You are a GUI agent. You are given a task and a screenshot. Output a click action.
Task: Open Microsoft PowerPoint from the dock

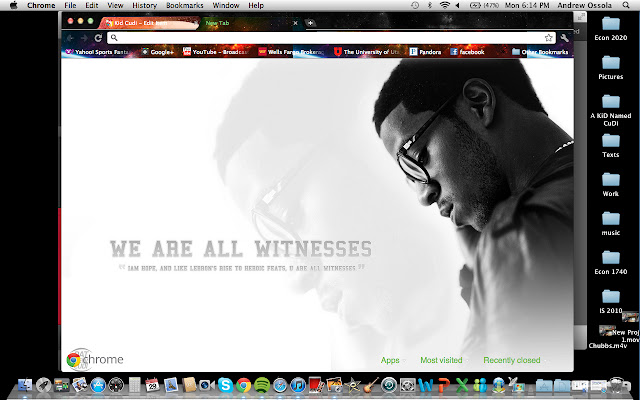(444, 385)
